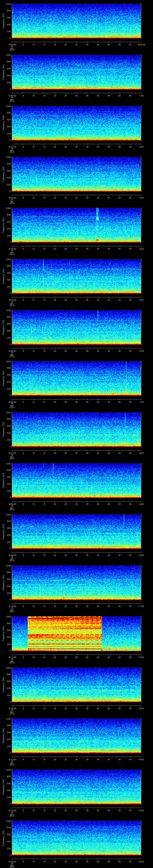The image size is (153, 868).
Task: Click the 7:00 end time label
Action: click(141, 402)
